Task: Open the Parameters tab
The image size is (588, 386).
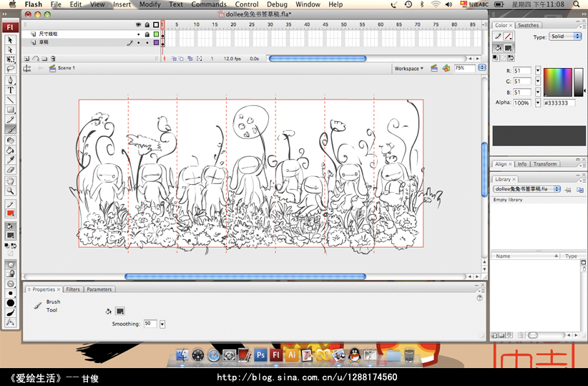Action: pyautogui.click(x=99, y=289)
